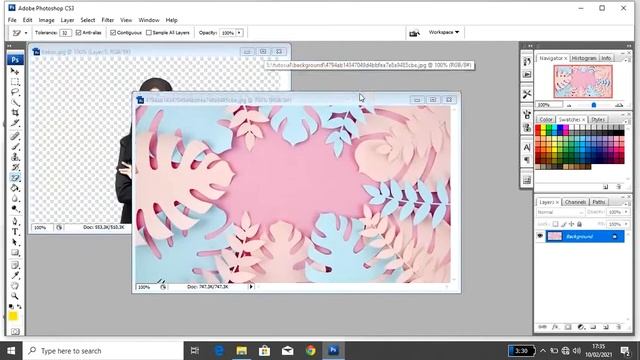Toggle lock transparent pixels in Layers panel
This screenshot has height=360, width=640.
pyautogui.click(x=555, y=224)
